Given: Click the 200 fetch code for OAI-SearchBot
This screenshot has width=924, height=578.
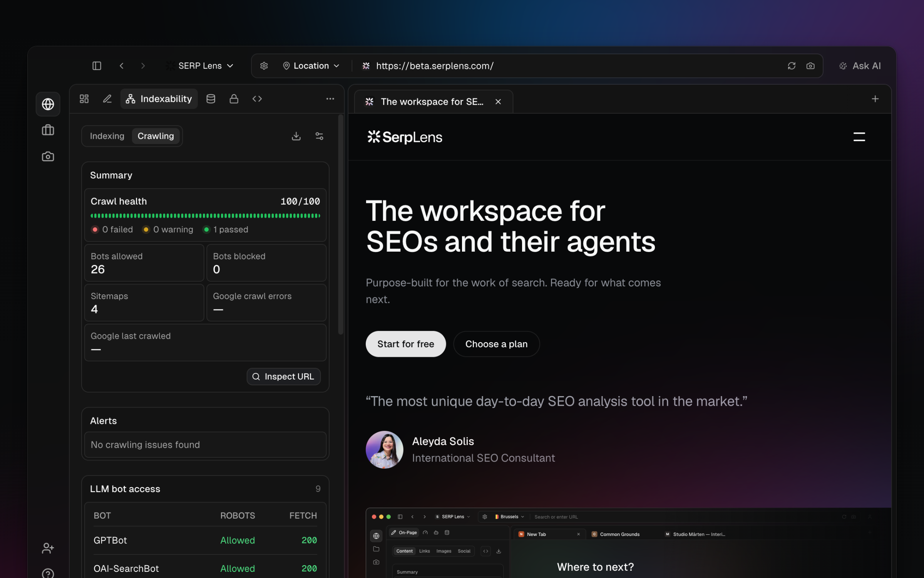Looking at the screenshot, I should tap(309, 568).
